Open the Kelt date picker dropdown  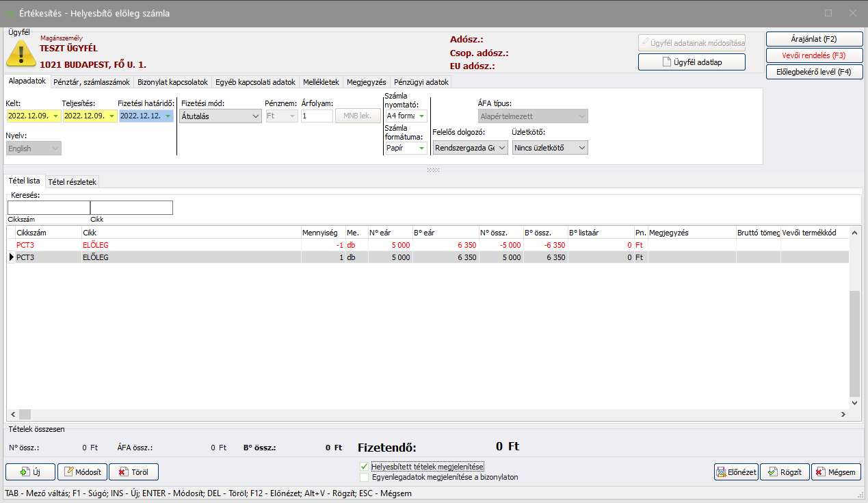(55, 116)
